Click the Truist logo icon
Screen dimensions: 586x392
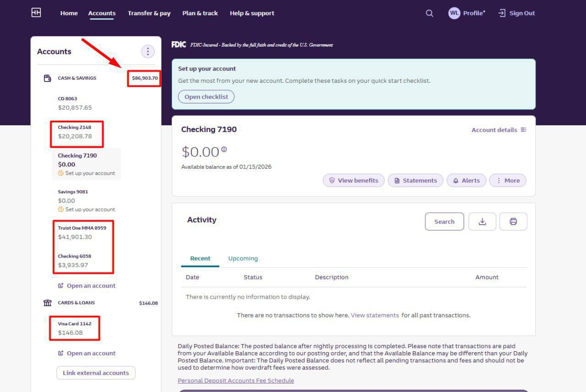pyautogui.click(x=36, y=13)
